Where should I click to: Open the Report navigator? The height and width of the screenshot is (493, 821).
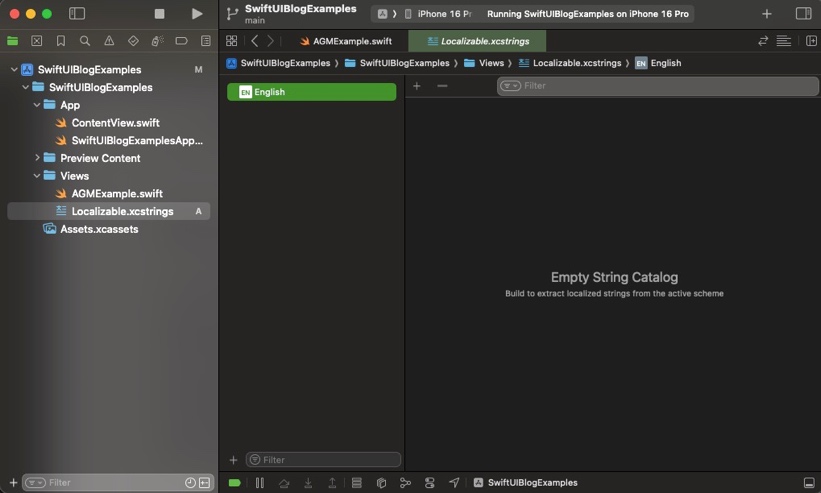tap(206, 41)
